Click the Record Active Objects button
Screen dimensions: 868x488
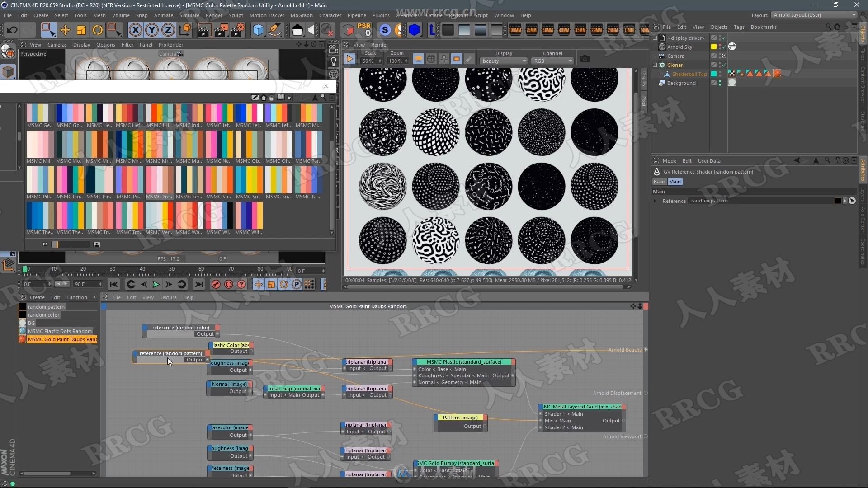coord(216,284)
